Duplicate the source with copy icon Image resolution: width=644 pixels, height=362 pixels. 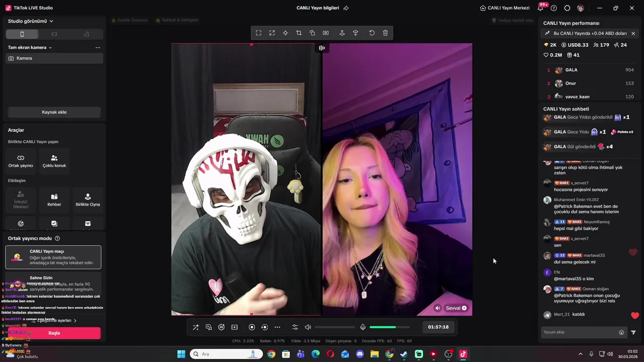312,33
